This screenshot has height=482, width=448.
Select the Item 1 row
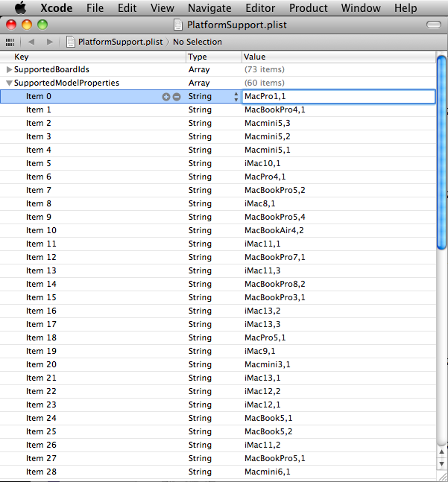tap(218, 110)
